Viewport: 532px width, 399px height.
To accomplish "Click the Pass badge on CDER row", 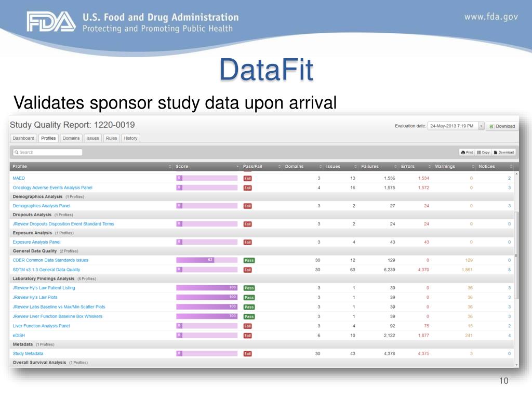I will pyautogui.click(x=249, y=260).
